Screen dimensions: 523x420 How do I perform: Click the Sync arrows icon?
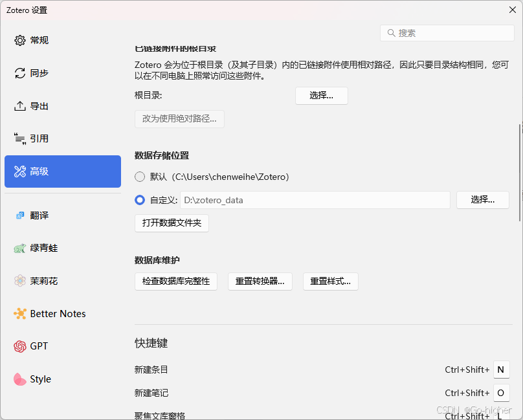[19, 73]
